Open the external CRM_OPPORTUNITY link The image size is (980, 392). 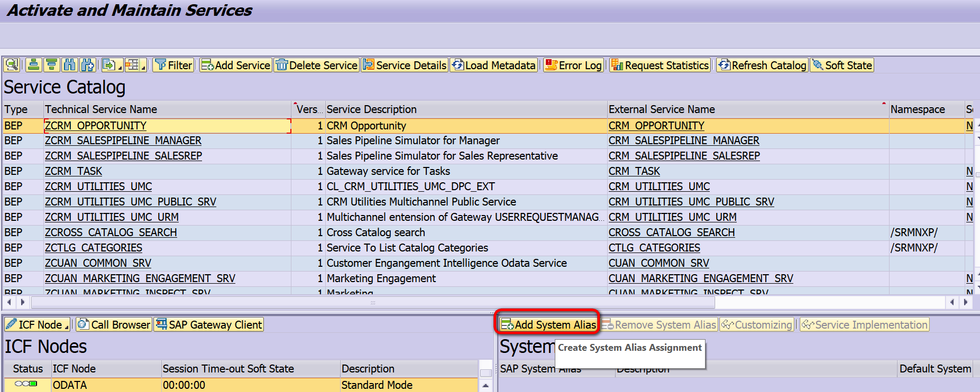point(656,126)
